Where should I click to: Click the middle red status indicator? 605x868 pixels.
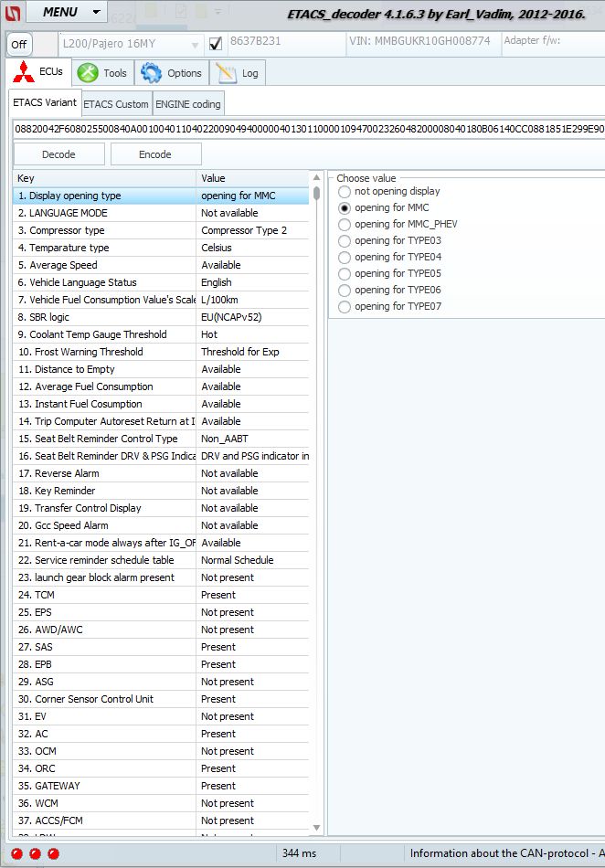[x=35, y=853]
